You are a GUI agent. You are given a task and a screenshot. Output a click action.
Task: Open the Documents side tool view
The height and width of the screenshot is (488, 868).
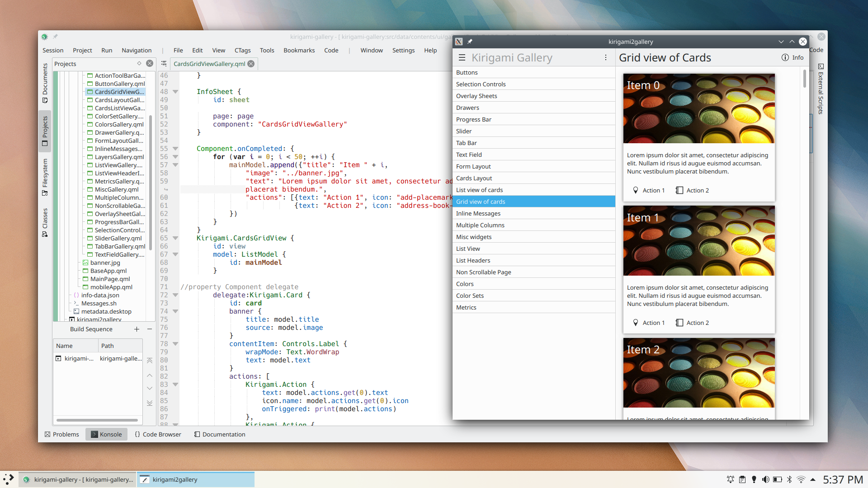click(45, 83)
